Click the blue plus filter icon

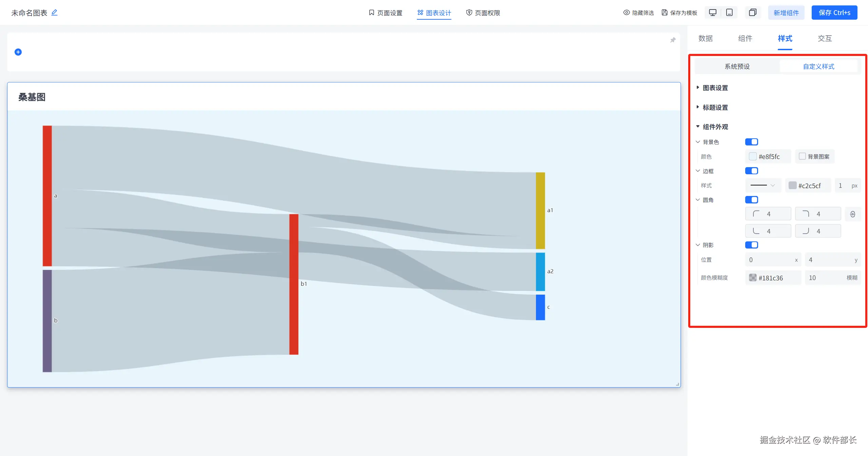point(18,52)
